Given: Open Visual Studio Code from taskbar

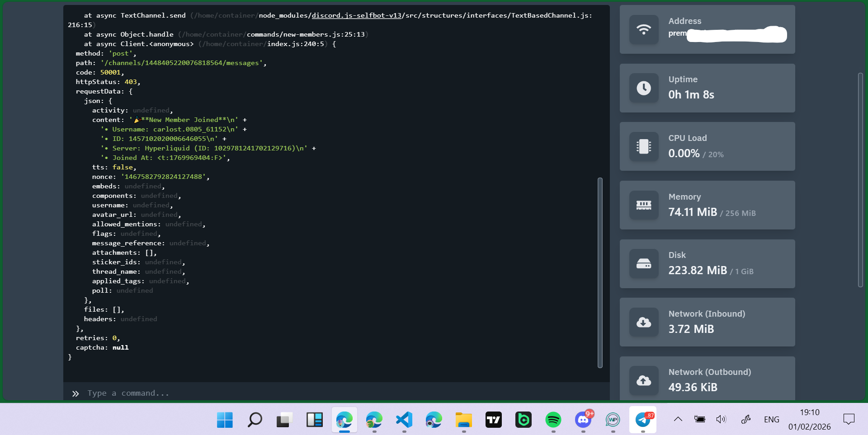Looking at the screenshot, I should [x=404, y=420].
